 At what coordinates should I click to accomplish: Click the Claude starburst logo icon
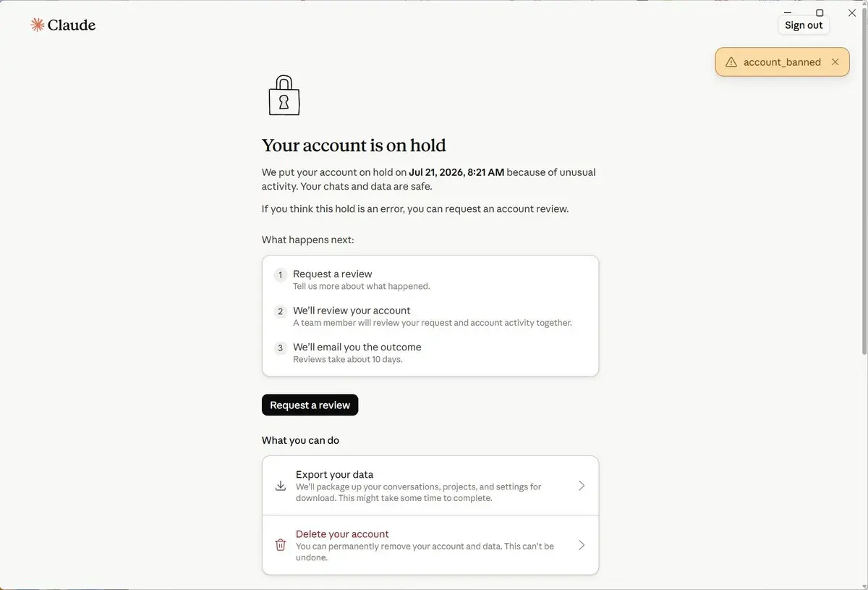pyautogui.click(x=38, y=25)
